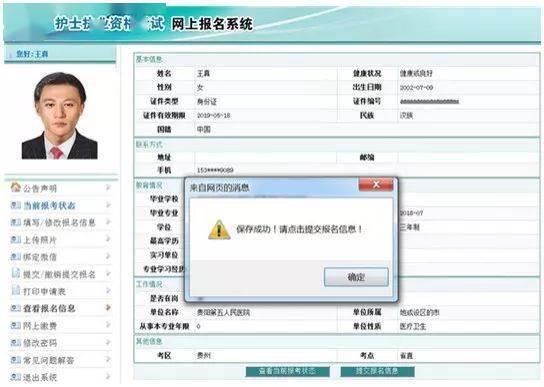Click the orange arrow next to 查看报名信息
Viewport: 544px width, 387px height.
pyautogui.click(x=108, y=308)
